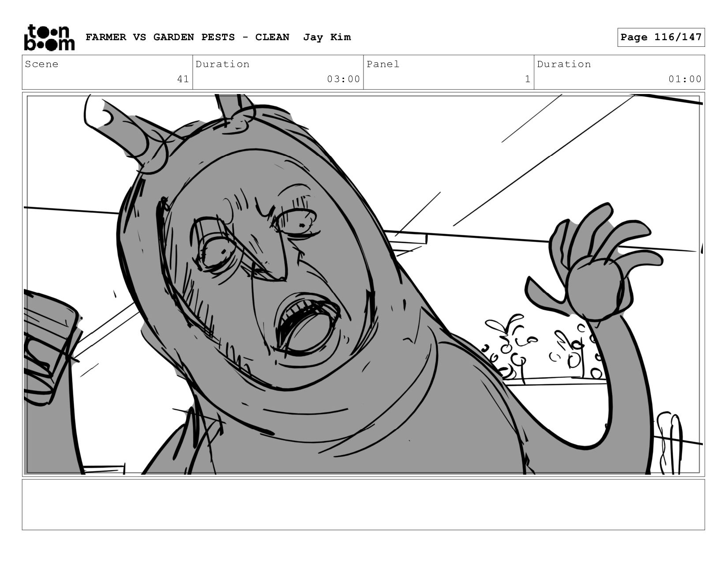The width and height of the screenshot is (728, 563).
Task: Click the 'Scene' label
Action: tap(41, 64)
